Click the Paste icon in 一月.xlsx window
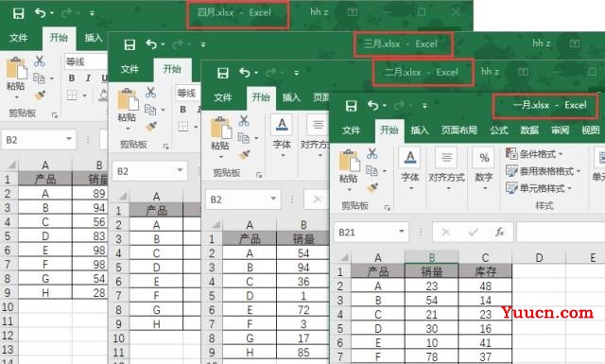Image resolution: width=605 pixels, height=364 pixels. [349, 161]
